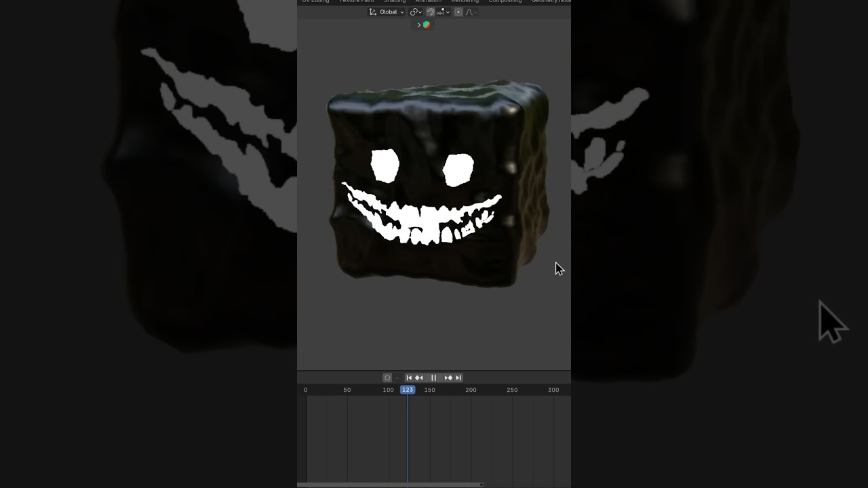Jump to the previous keyframe
868x488 pixels.
[x=419, y=378]
